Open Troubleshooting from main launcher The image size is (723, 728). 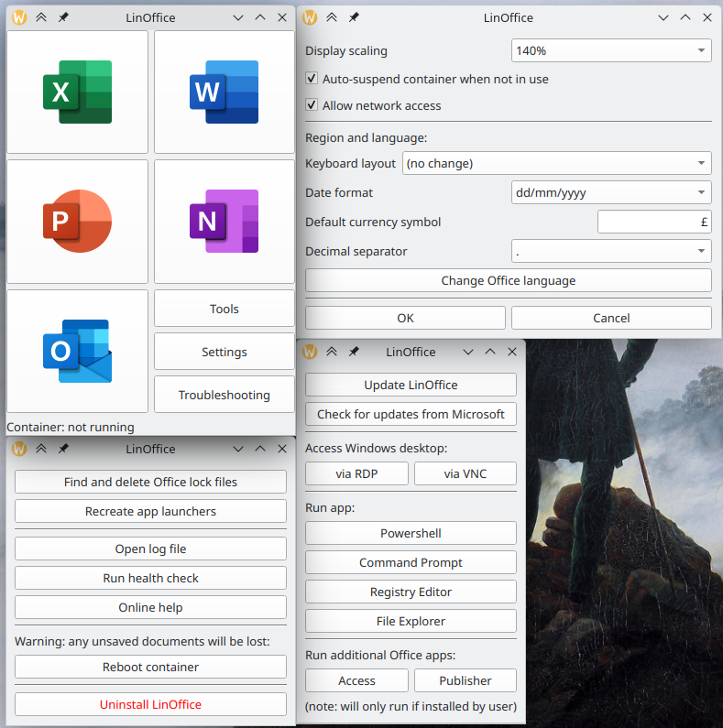pos(224,395)
